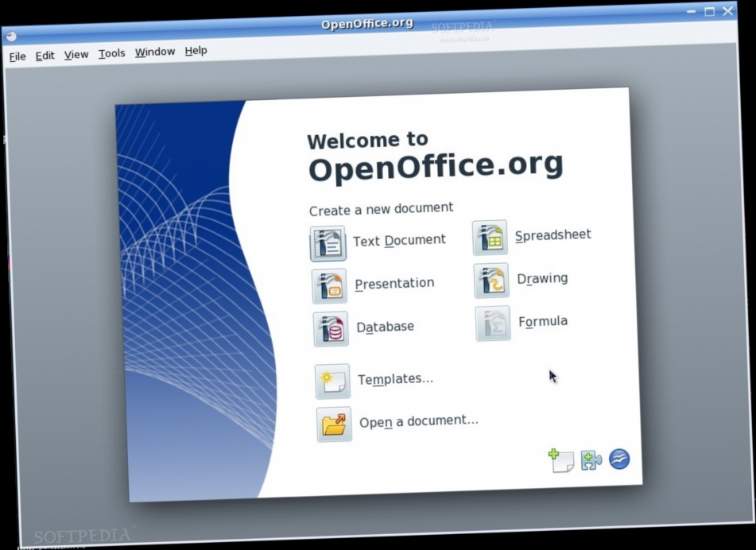Screen dimensions: 756x550
Task: Create a new Drawing
Action: [x=490, y=280]
